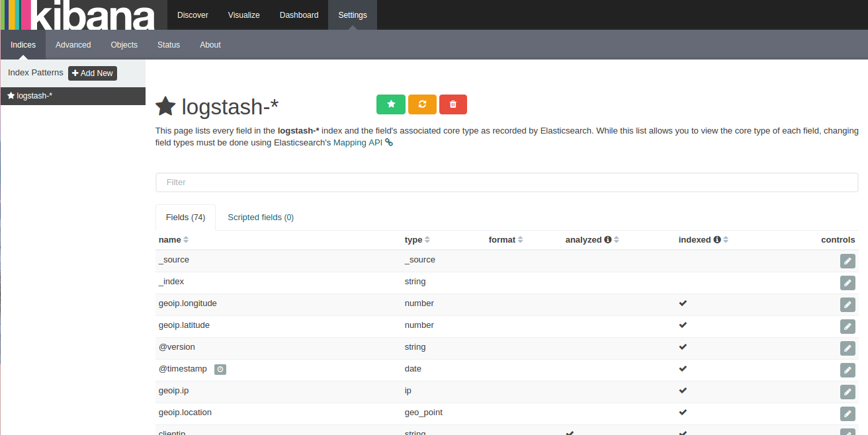Click the Add New index pattern button
868x435 pixels.
point(93,73)
